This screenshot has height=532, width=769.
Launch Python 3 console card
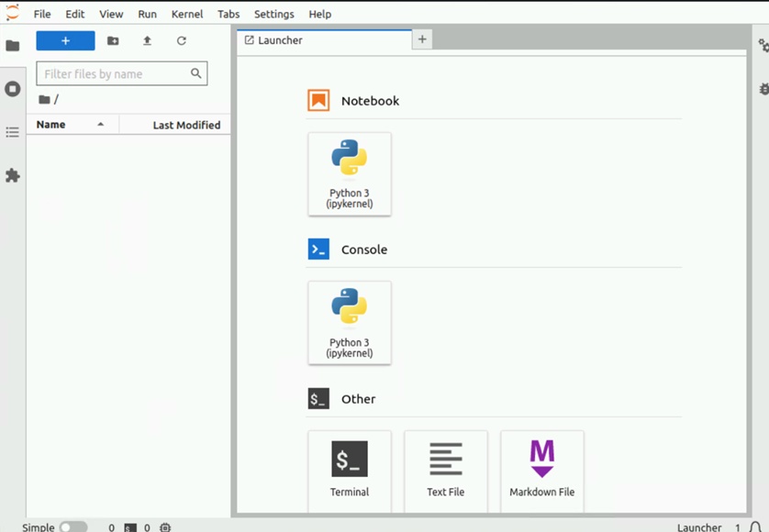pos(350,323)
